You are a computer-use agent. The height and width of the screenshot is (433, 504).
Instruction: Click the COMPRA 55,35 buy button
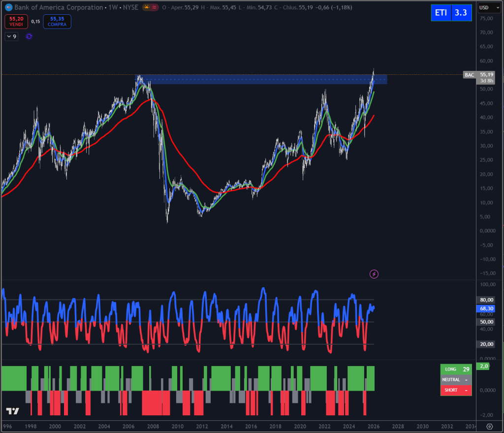point(57,22)
